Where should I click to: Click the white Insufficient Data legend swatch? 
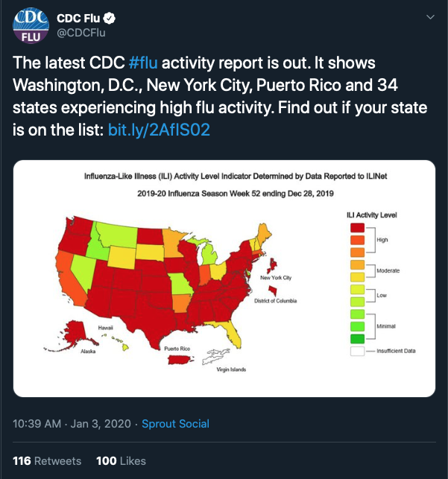[x=358, y=350]
